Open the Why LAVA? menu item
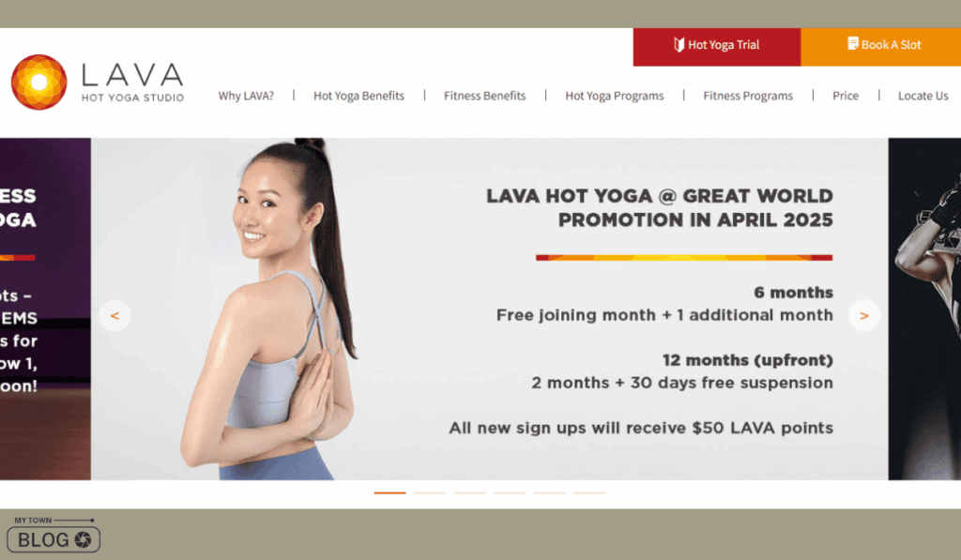The width and height of the screenshot is (961, 560). (246, 96)
